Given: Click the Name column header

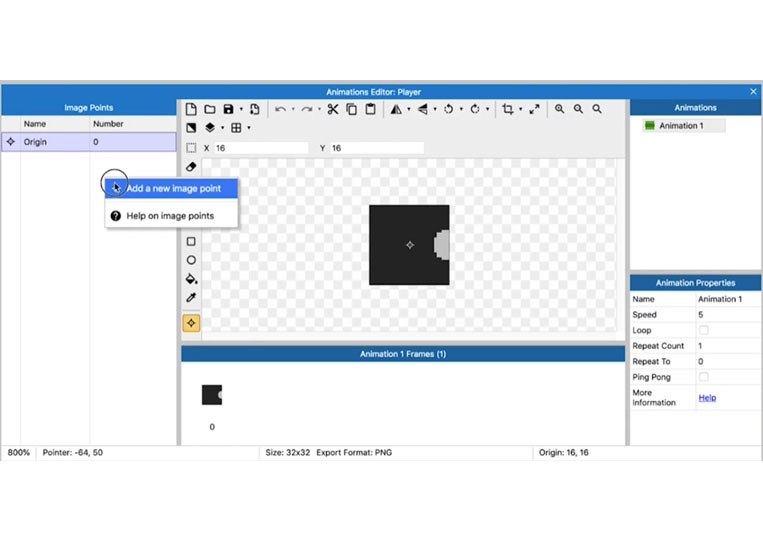Looking at the screenshot, I should [x=35, y=124].
